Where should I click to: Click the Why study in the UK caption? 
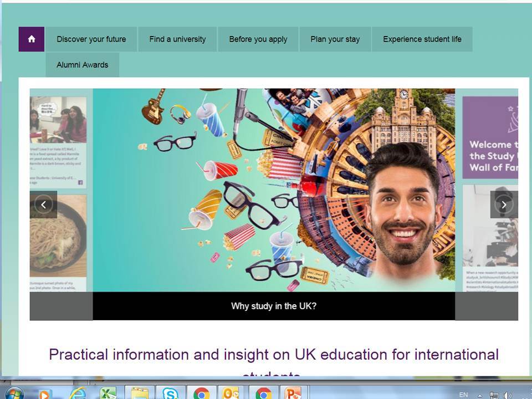click(274, 306)
